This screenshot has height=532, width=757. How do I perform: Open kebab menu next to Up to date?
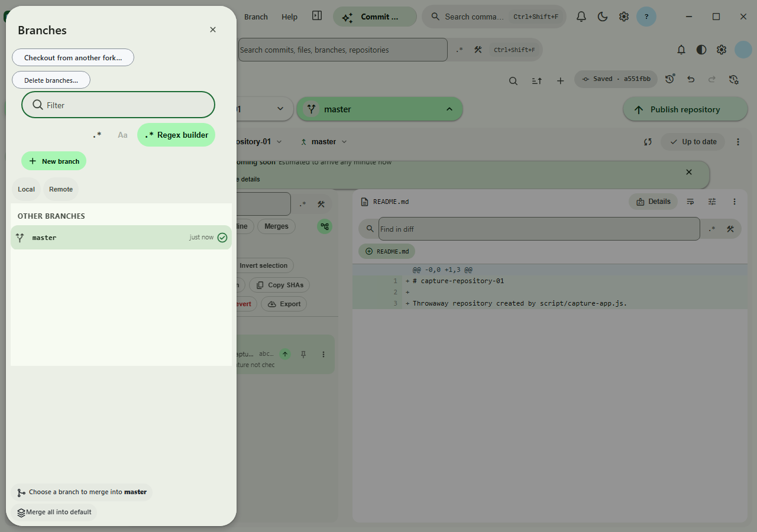pos(737,142)
